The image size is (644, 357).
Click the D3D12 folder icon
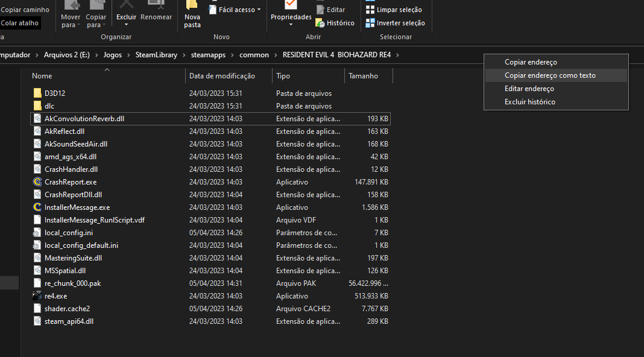37,93
